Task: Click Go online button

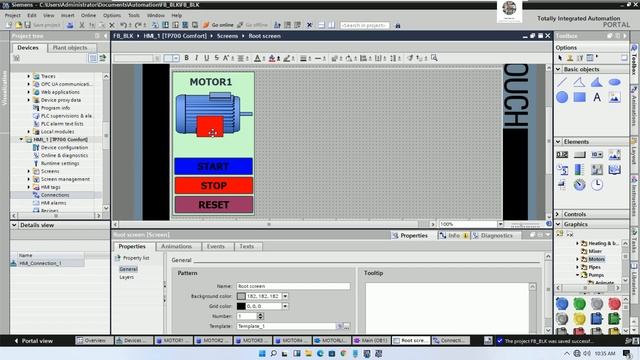Action: tap(218, 25)
